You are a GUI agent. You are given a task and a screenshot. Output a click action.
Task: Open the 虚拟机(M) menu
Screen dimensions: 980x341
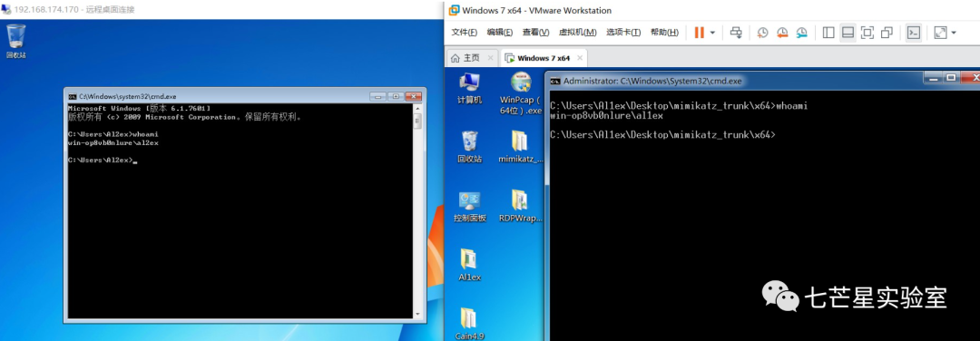(x=577, y=33)
